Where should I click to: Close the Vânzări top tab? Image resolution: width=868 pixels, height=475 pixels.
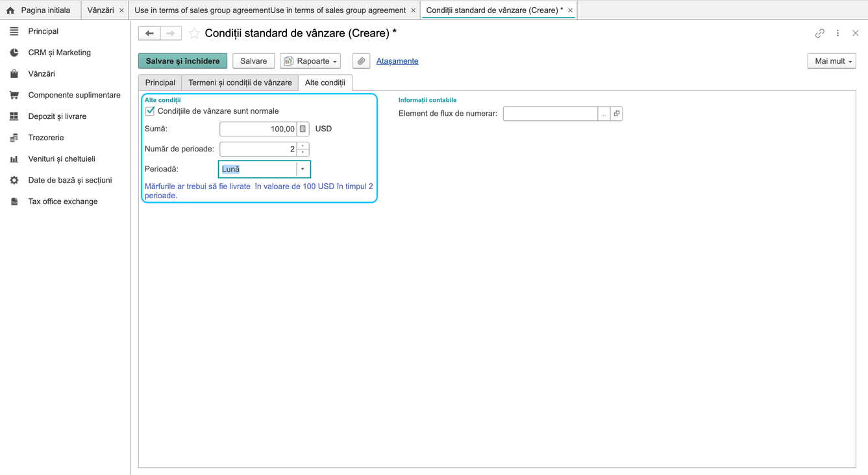(121, 10)
